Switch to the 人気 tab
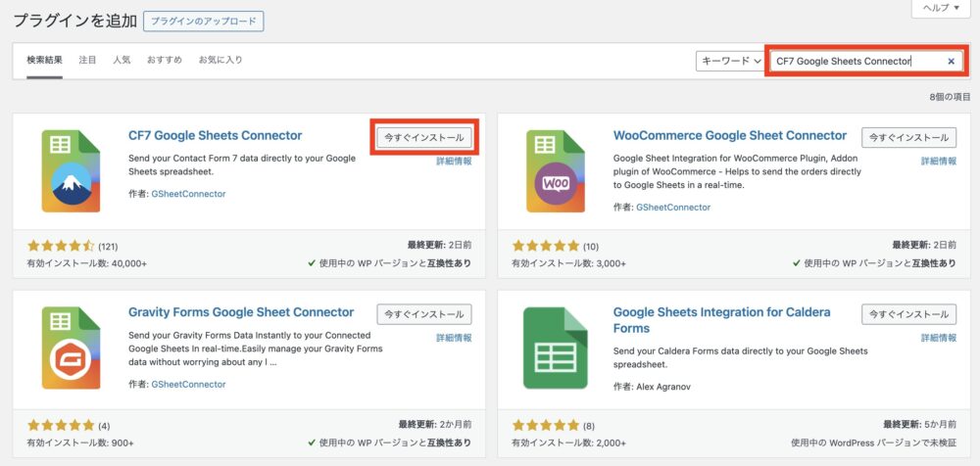This screenshot has height=466, width=980. [x=122, y=60]
